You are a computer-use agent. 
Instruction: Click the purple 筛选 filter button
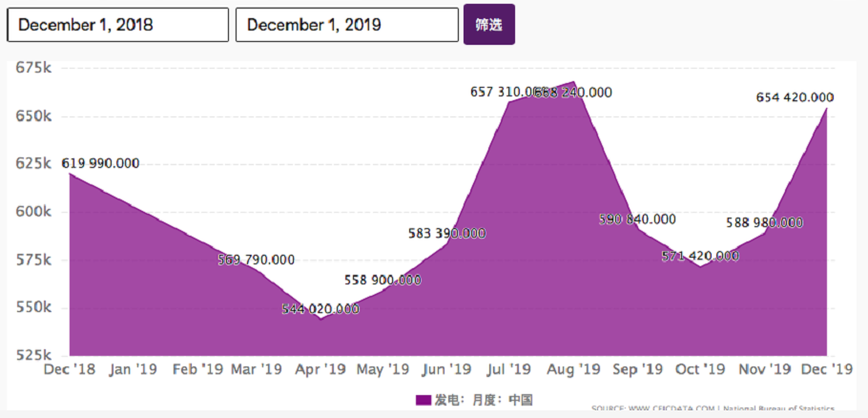[x=488, y=25]
